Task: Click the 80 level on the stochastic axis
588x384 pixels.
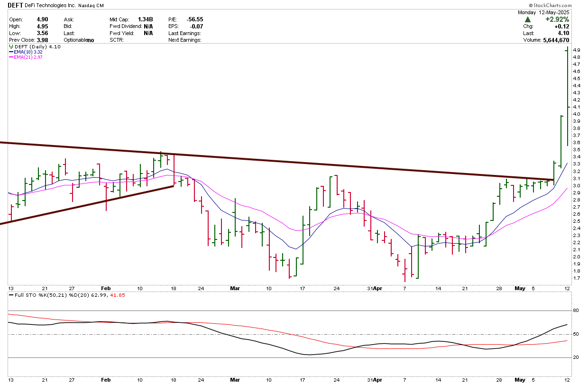Action: coord(576,311)
